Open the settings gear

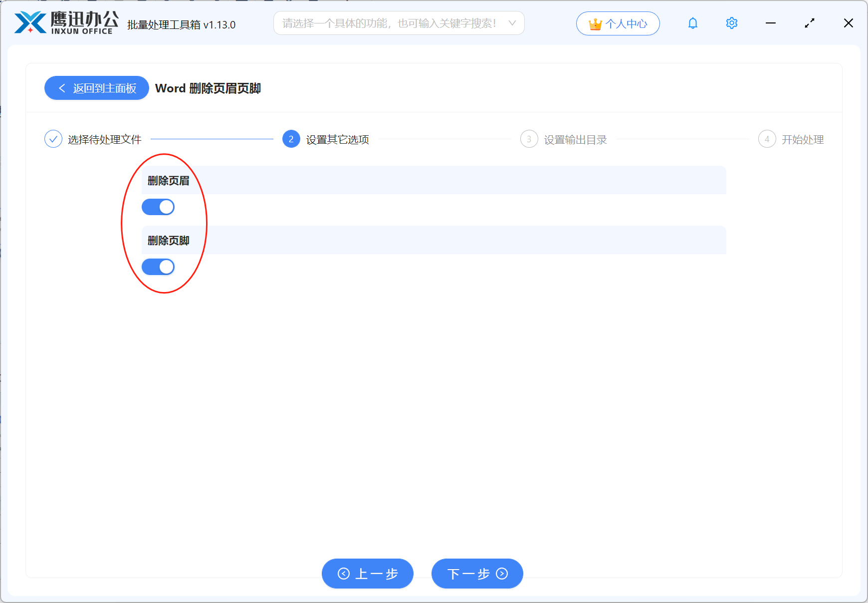click(731, 23)
